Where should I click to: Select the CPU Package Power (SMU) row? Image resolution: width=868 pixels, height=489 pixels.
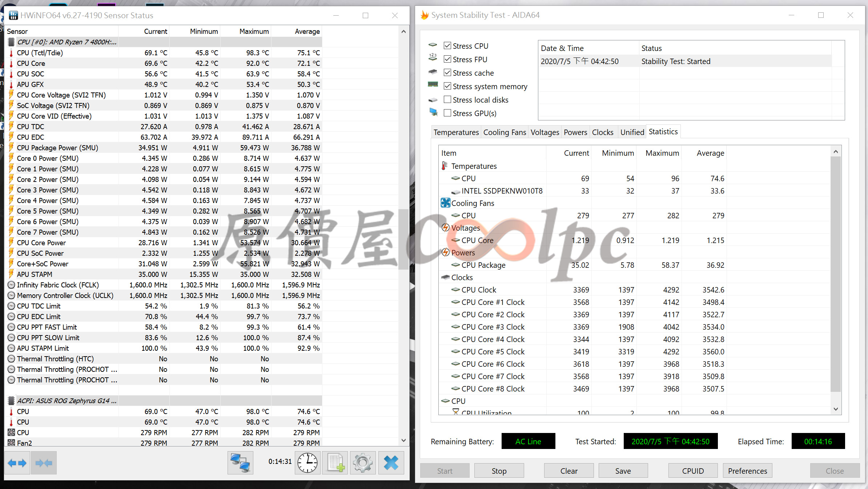(x=164, y=148)
